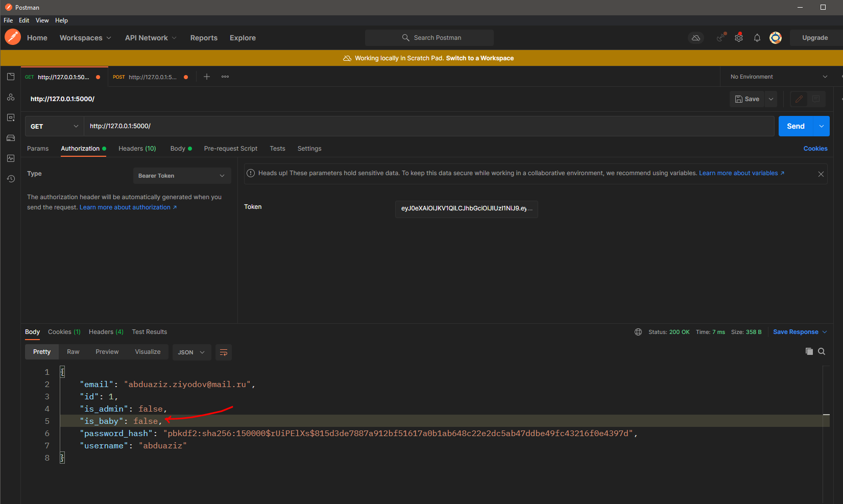Image resolution: width=843 pixels, height=504 pixels.
Task: Open the APIs sidebar icon
Action: [x=11, y=97]
